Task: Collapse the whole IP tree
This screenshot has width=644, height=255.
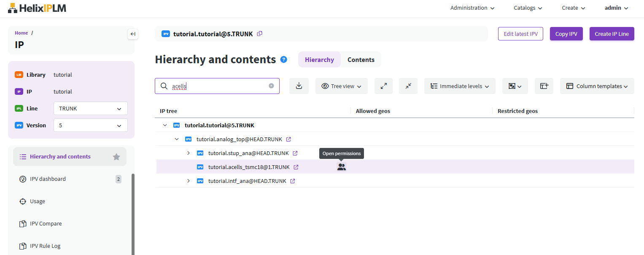Action: click(x=408, y=86)
